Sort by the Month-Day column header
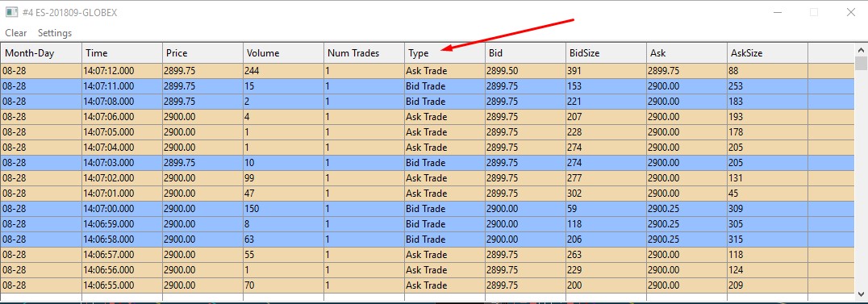The image size is (868, 304). 41,53
